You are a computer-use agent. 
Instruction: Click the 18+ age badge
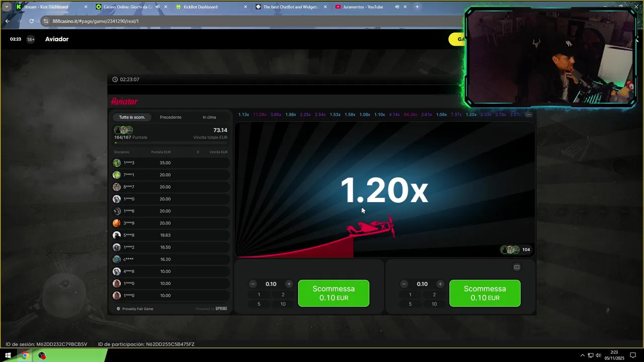31,39
